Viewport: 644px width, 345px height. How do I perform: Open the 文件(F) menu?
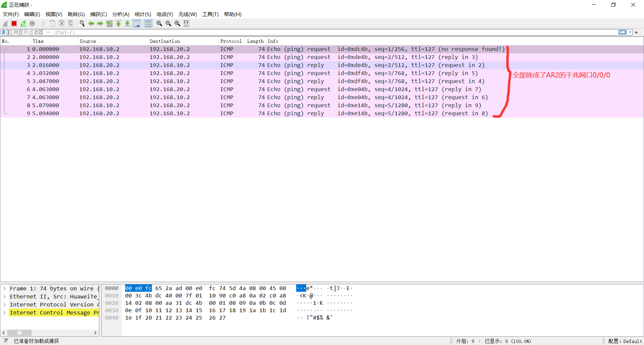(x=11, y=14)
